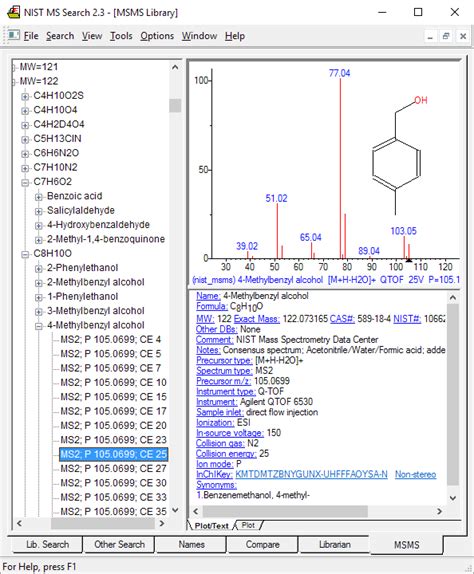This screenshot has width=474, height=574.
Task: Collapse the MW=122 tree node
Action: pyautogui.click(x=14, y=82)
